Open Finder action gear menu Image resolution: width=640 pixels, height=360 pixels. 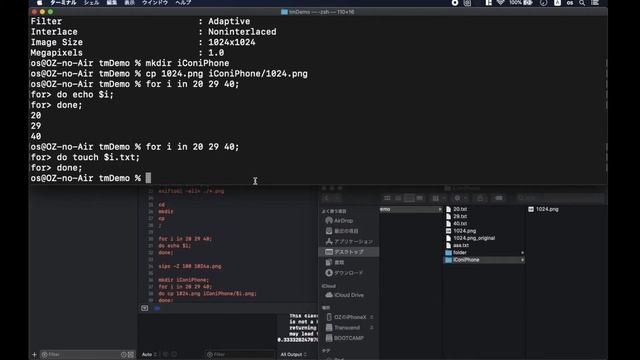(x=460, y=198)
